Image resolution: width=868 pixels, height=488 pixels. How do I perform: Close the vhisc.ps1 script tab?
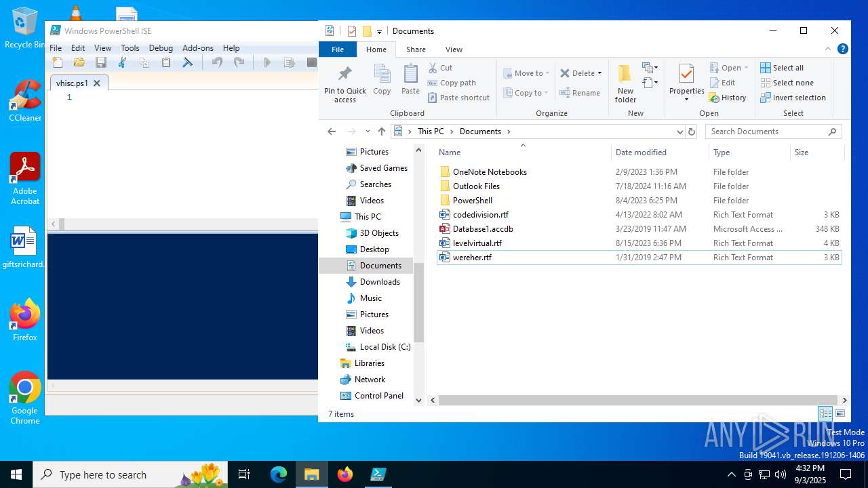click(97, 83)
